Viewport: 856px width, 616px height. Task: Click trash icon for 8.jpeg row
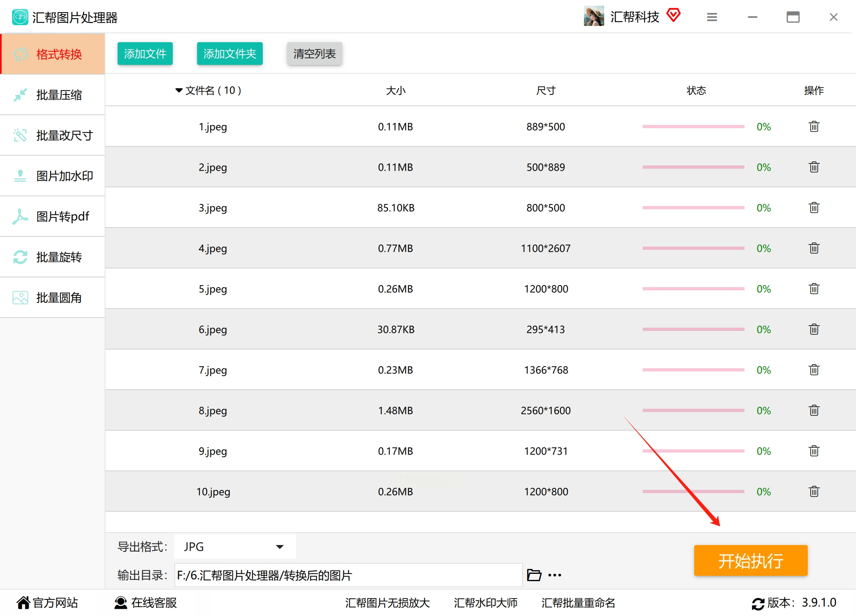pos(814,410)
